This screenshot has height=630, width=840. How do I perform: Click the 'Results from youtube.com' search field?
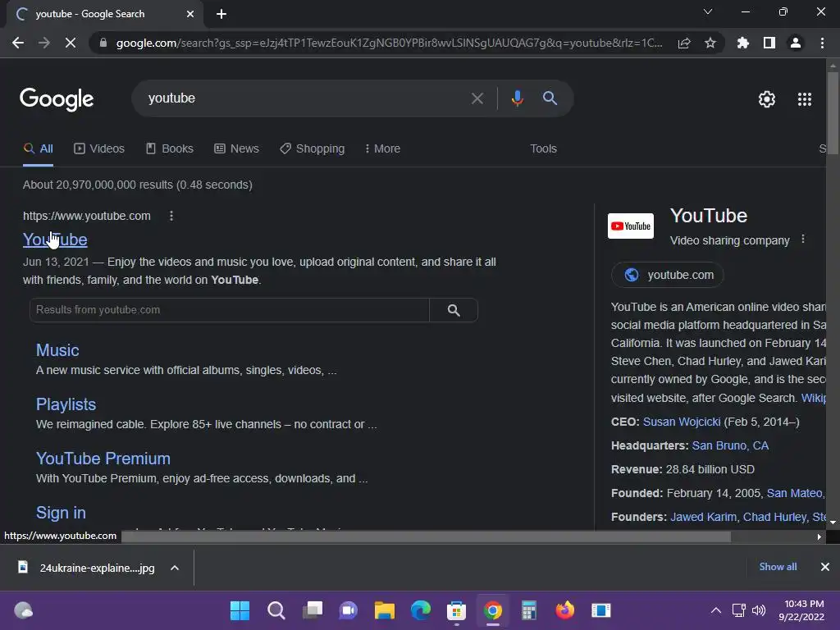coord(230,310)
